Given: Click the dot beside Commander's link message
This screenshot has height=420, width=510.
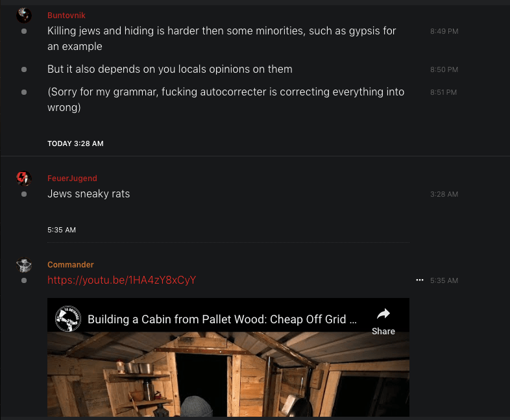Looking at the screenshot, I should [24, 280].
